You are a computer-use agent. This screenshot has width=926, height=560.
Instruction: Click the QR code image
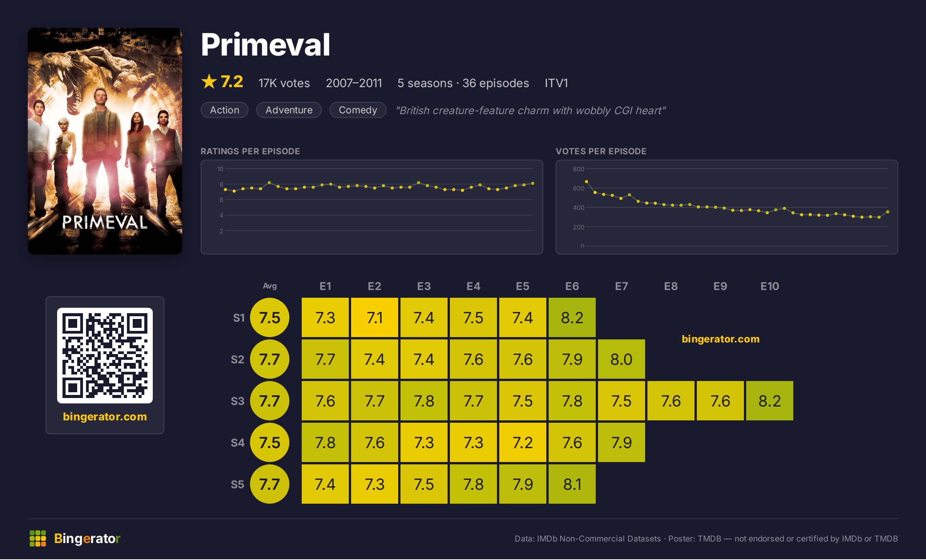tap(105, 356)
